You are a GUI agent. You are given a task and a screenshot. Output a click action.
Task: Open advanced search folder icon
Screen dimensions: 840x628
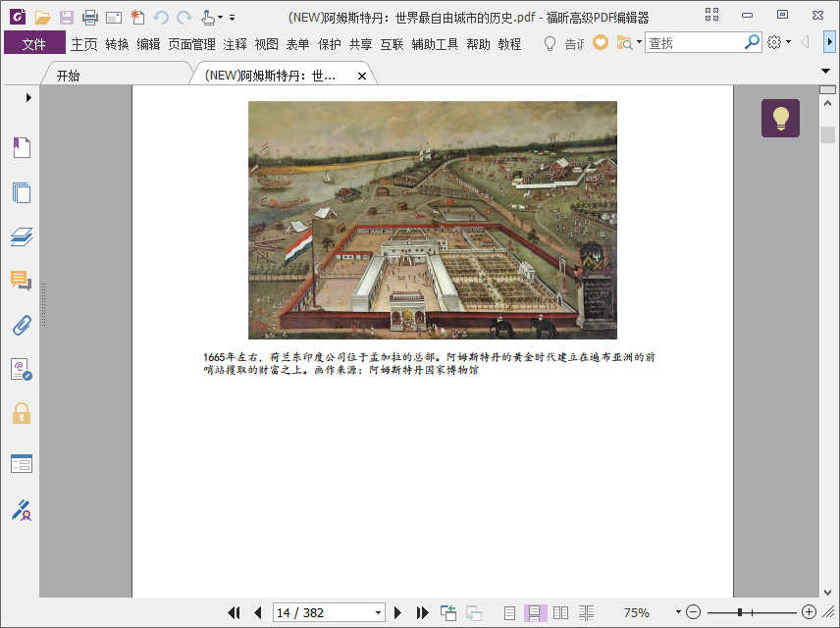point(625,42)
